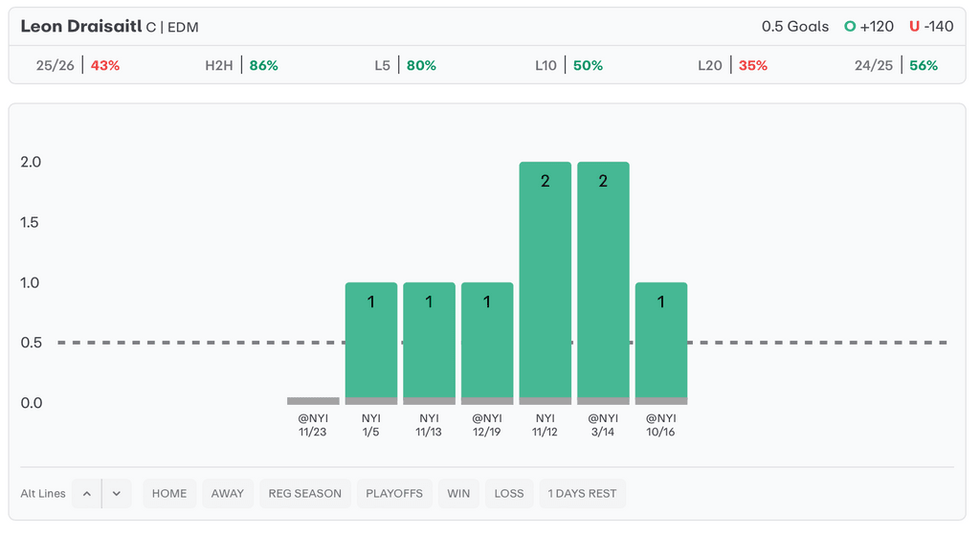Select the L5 games split
The width and height of the screenshot is (980, 536).
coord(405,66)
